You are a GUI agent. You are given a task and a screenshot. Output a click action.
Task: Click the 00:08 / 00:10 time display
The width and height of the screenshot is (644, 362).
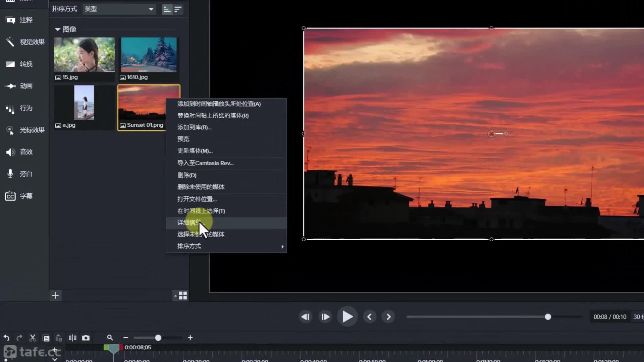(x=610, y=317)
